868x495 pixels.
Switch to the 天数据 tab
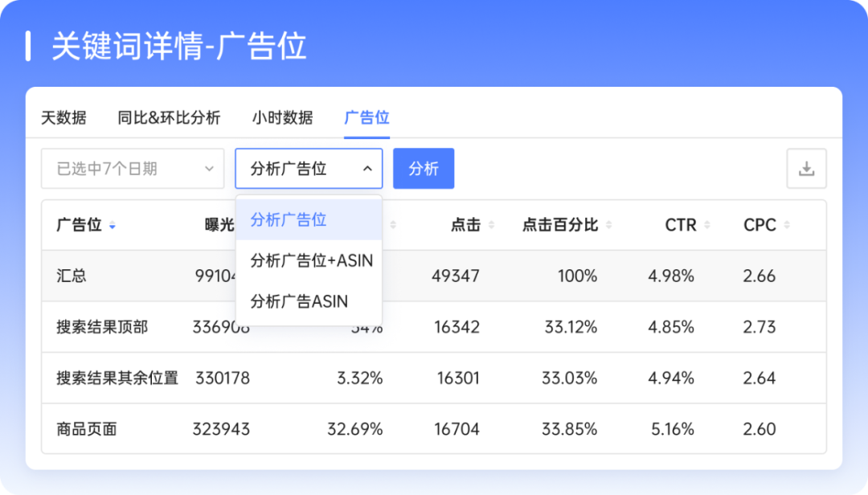63,117
